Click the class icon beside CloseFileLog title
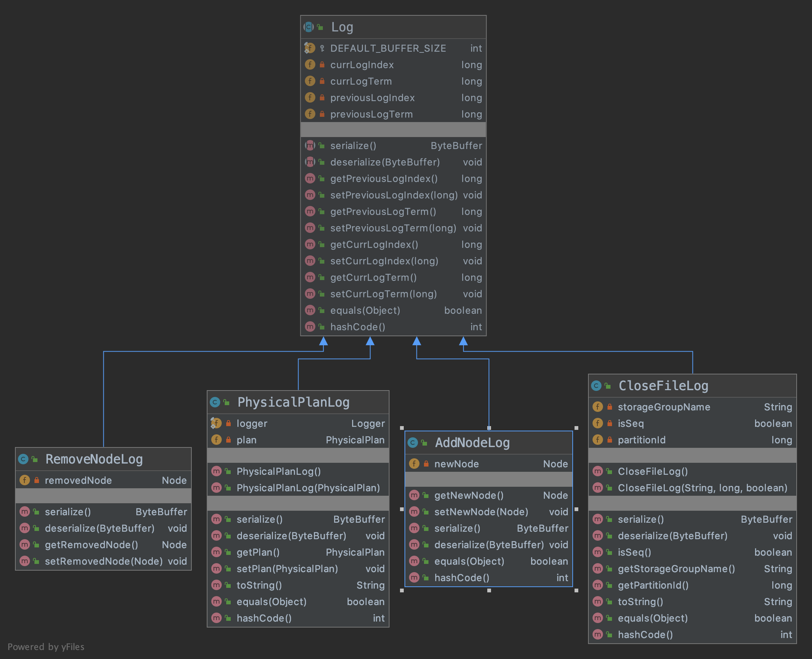This screenshot has height=659, width=812. pyautogui.click(x=596, y=386)
